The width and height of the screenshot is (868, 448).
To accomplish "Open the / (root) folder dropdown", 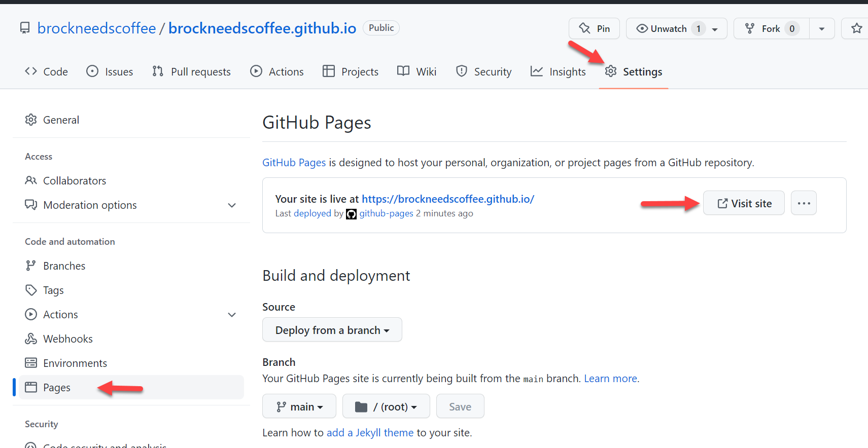I will click(x=386, y=406).
